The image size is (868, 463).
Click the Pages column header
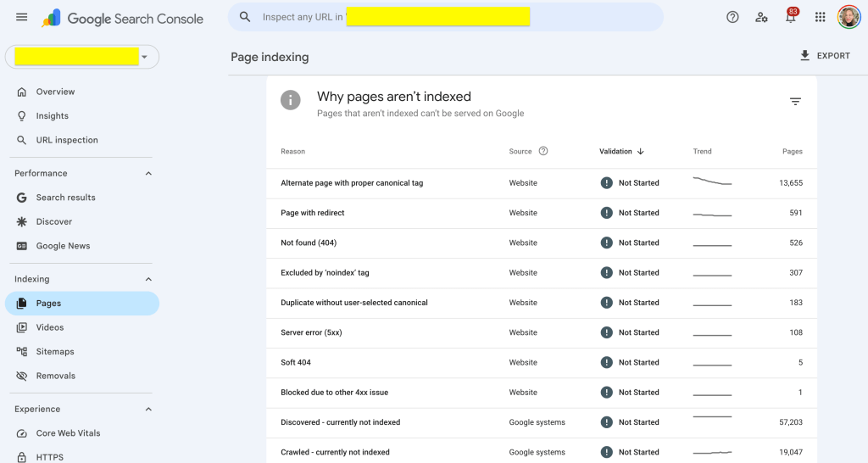coord(793,151)
